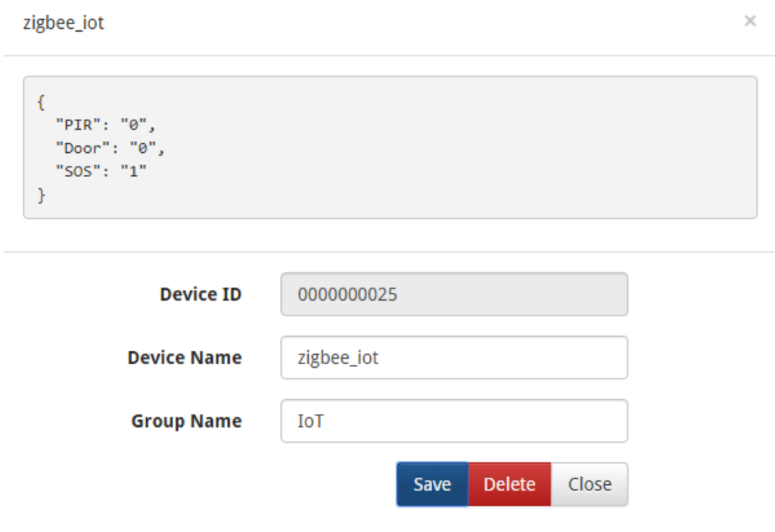
Task: Click the disabled Device ID field
Action: click(x=454, y=294)
